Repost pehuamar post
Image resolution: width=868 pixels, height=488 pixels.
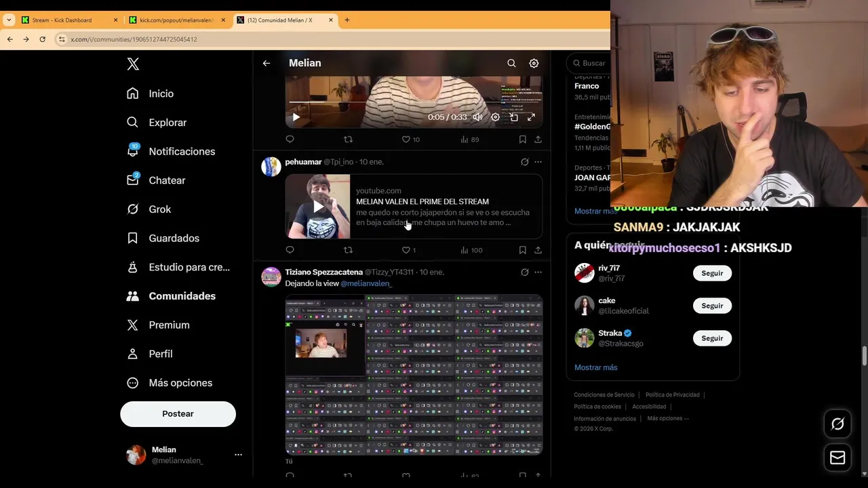[x=348, y=250]
